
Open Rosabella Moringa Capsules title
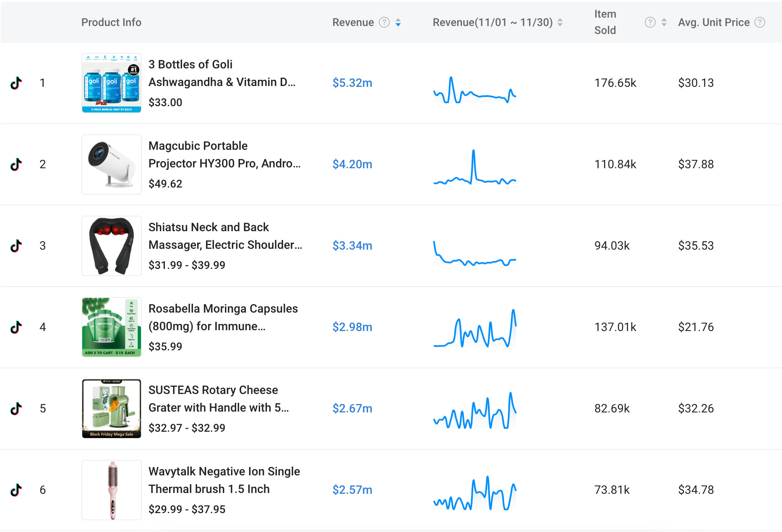tap(223, 317)
